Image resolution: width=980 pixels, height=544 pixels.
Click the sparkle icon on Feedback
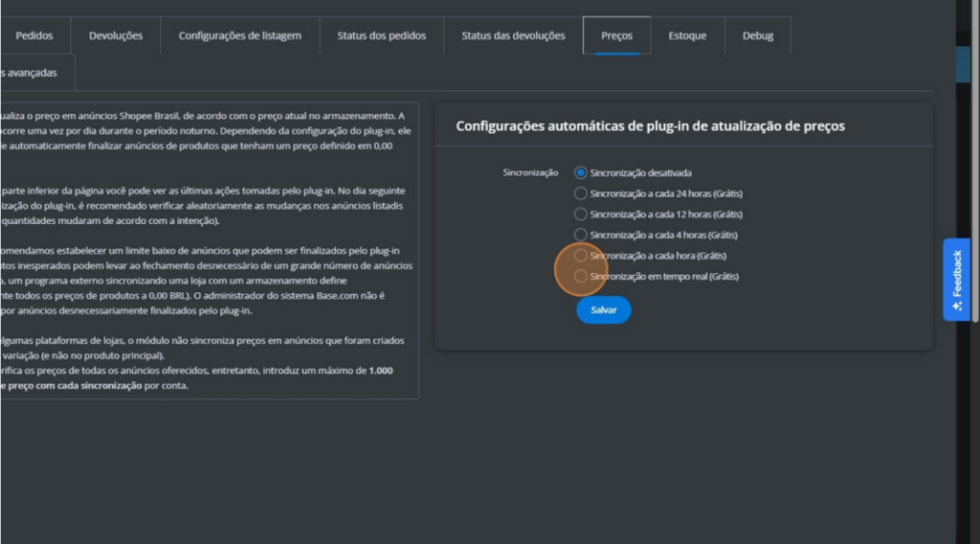[956, 306]
